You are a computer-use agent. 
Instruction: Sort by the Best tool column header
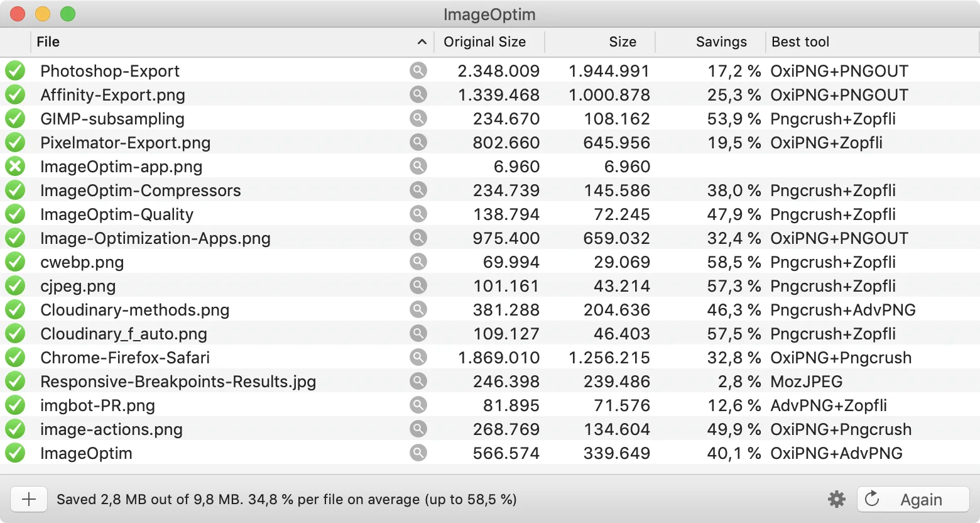[872, 42]
